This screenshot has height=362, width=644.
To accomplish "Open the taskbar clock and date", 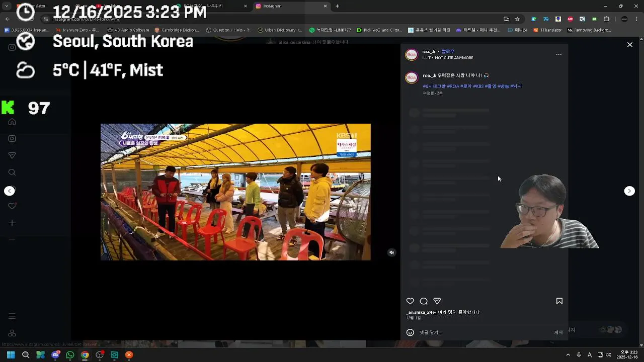I will tap(628, 355).
